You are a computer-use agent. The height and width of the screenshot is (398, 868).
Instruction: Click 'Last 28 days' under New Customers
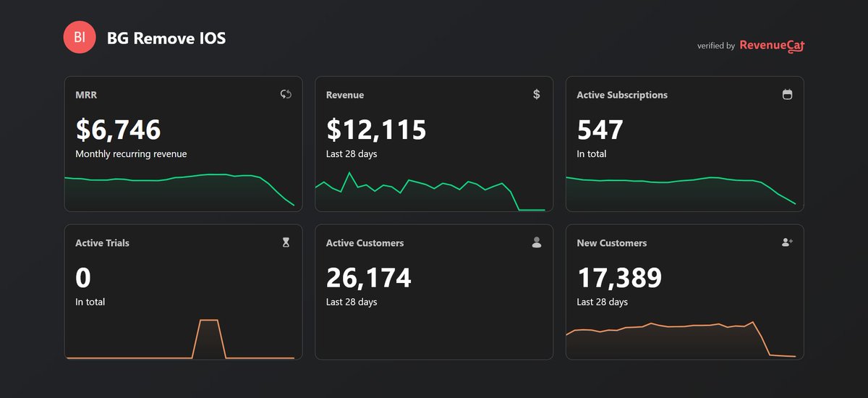(x=602, y=302)
